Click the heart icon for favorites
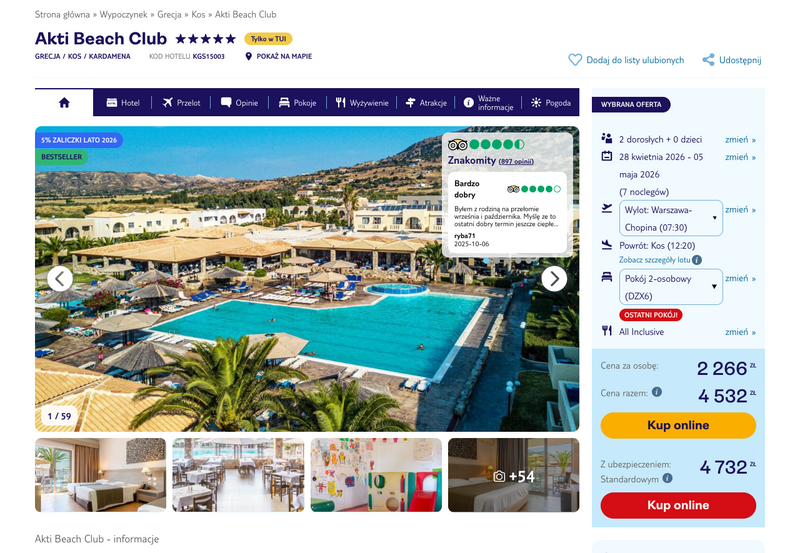 click(x=575, y=60)
